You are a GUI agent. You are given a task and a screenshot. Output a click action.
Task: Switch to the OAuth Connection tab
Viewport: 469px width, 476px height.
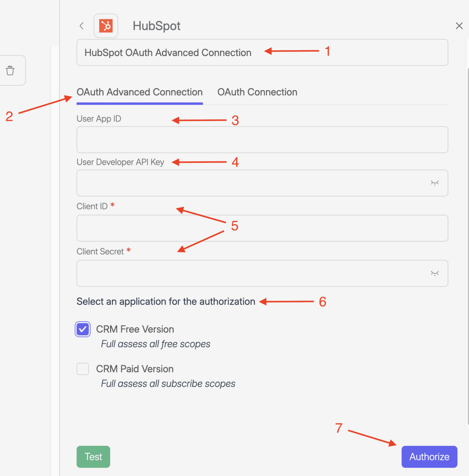click(x=257, y=92)
